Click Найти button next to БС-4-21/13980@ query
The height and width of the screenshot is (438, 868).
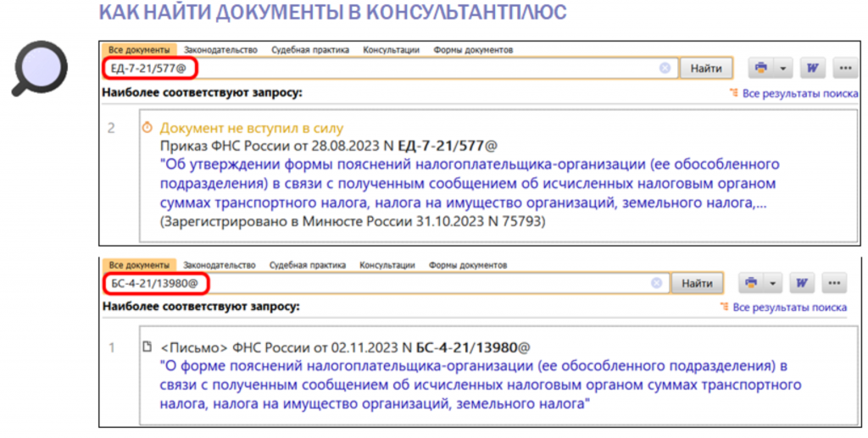[x=697, y=283]
